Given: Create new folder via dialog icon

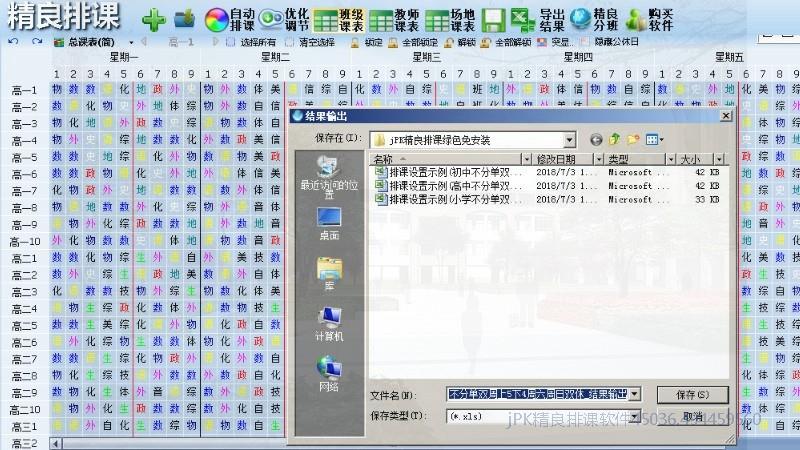Looking at the screenshot, I should tap(633, 139).
